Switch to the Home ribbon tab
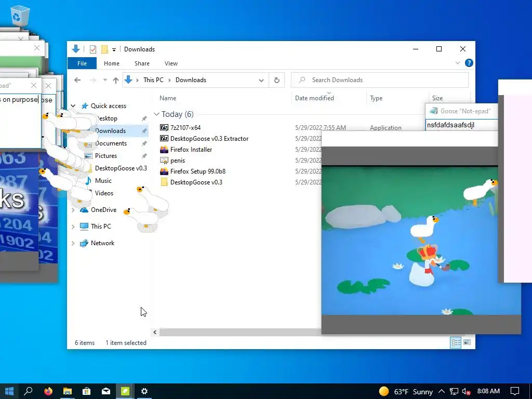This screenshot has width=532, height=399. pyautogui.click(x=112, y=63)
